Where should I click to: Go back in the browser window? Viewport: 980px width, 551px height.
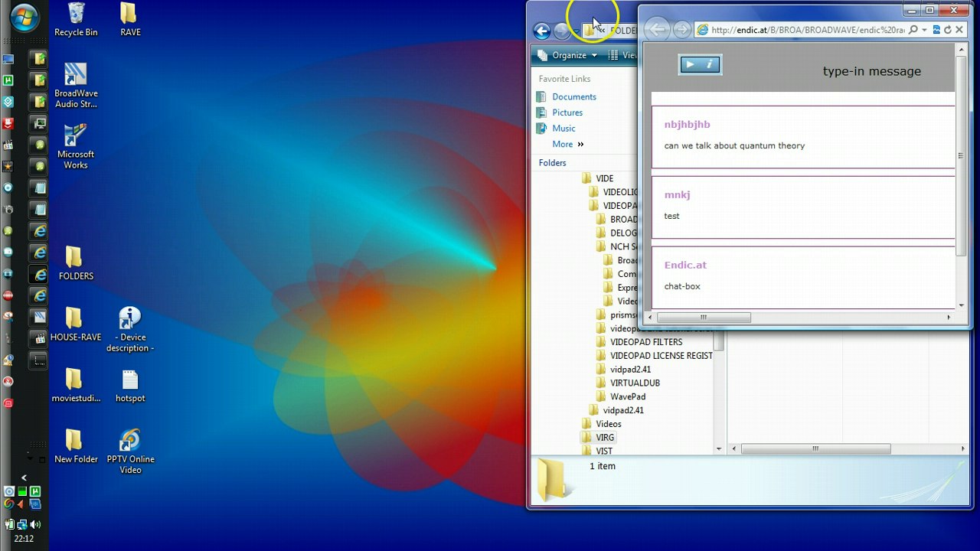[x=656, y=30]
